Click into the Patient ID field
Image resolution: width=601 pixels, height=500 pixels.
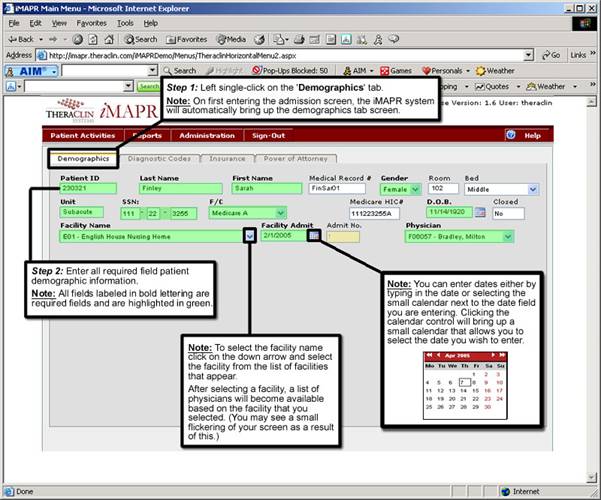[x=88, y=188]
